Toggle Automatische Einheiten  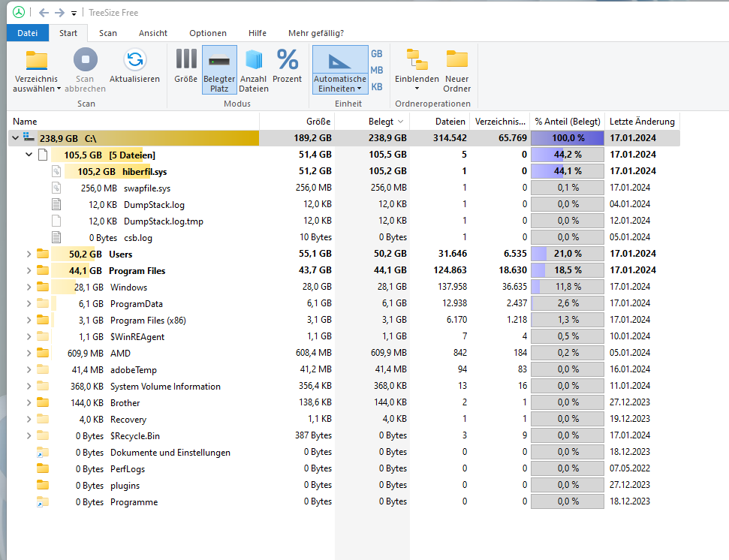340,70
